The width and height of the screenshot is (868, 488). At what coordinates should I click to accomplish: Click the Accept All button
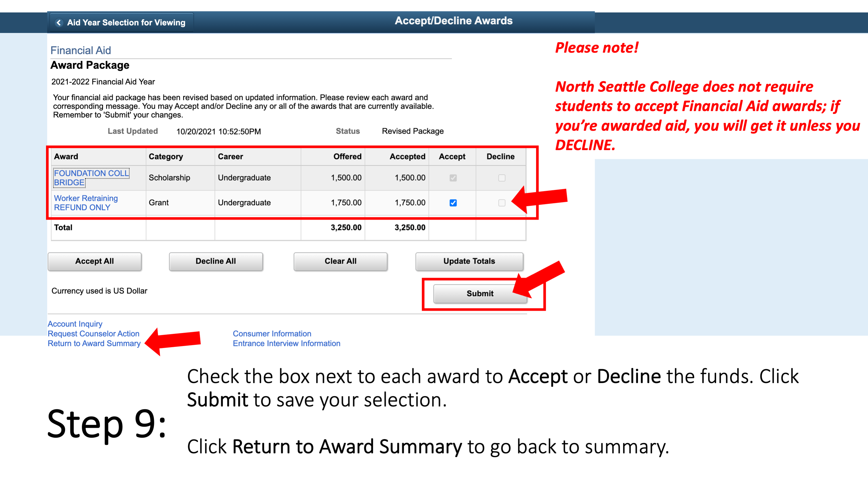[93, 260]
